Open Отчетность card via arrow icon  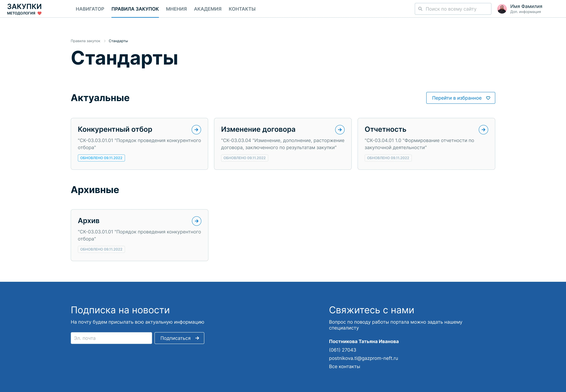(x=483, y=130)
